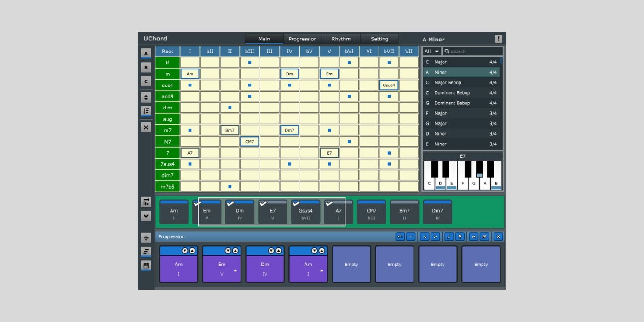Click the minus icon in Progression header
The width and height of the screenshot is (644, 322).
[411, 236]
